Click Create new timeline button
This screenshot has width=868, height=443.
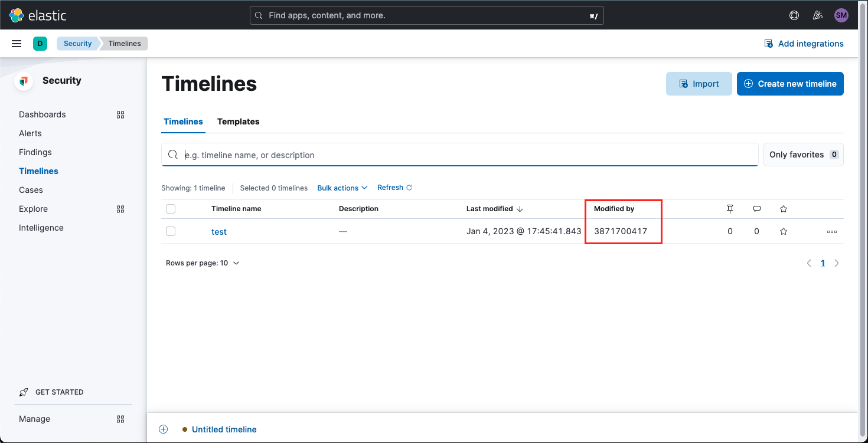pyautogui.click(x=790, y=84)
